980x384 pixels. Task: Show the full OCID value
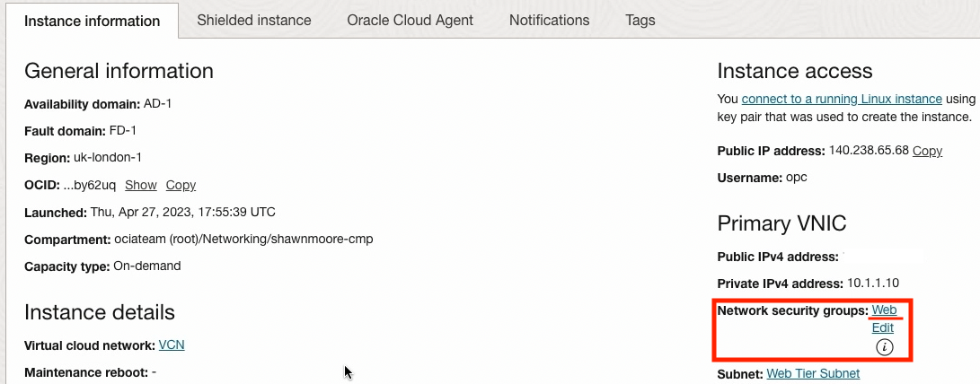[140, 185]
